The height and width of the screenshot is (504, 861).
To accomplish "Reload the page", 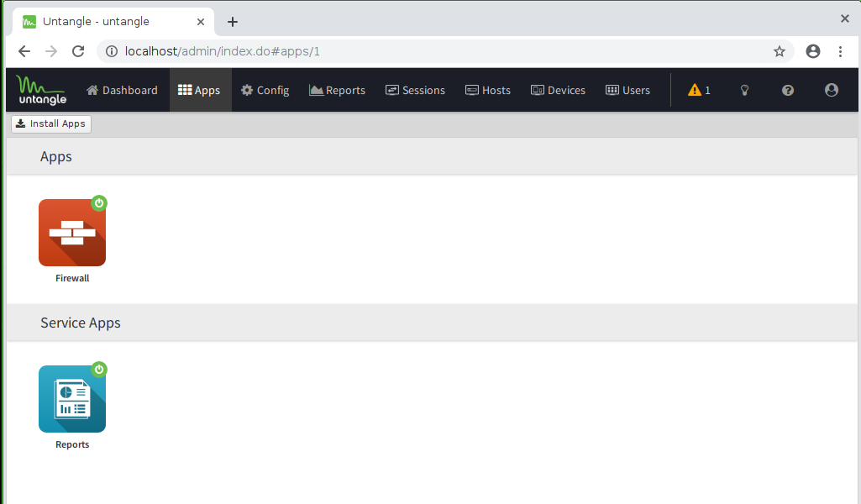I will [x=78, y=51].
